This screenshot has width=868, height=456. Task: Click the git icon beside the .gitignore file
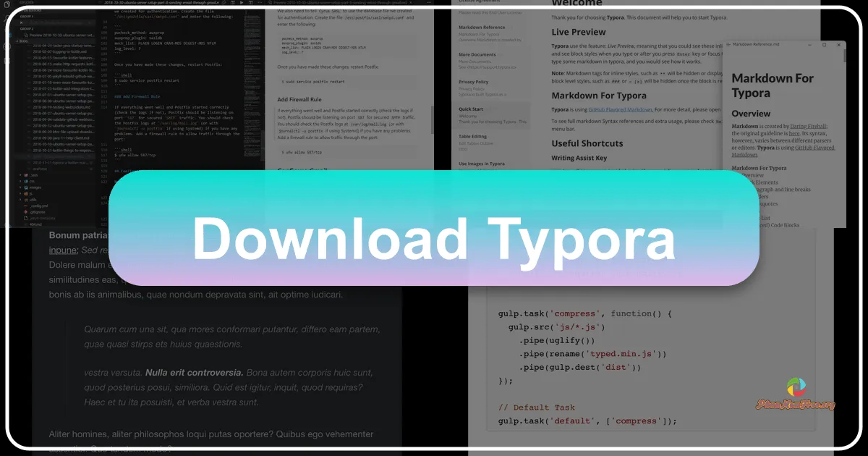(x=25, y=212)
